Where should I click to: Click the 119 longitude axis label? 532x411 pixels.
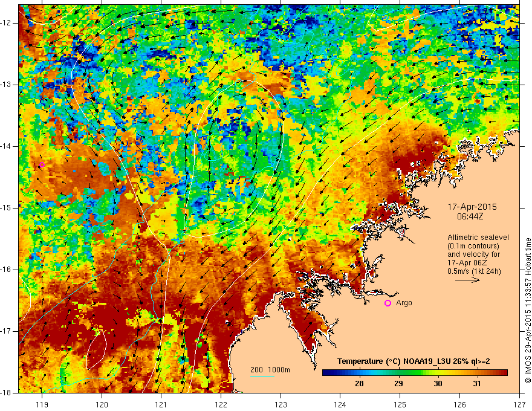42,404
